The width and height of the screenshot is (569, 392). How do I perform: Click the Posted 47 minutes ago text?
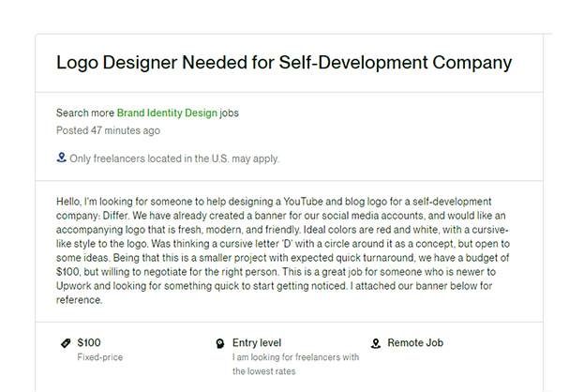(108, 130)
